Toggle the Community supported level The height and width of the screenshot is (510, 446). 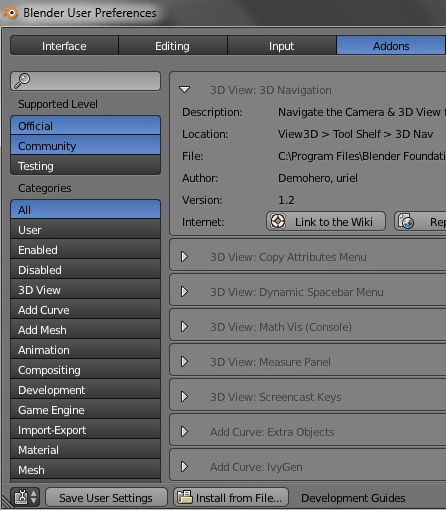[86, 146]
